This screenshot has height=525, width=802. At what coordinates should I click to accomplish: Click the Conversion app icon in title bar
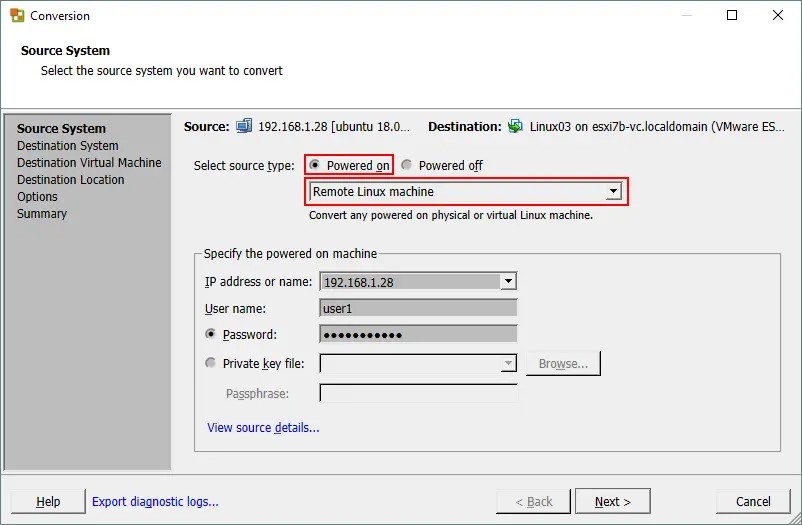(x=17, y=15)
